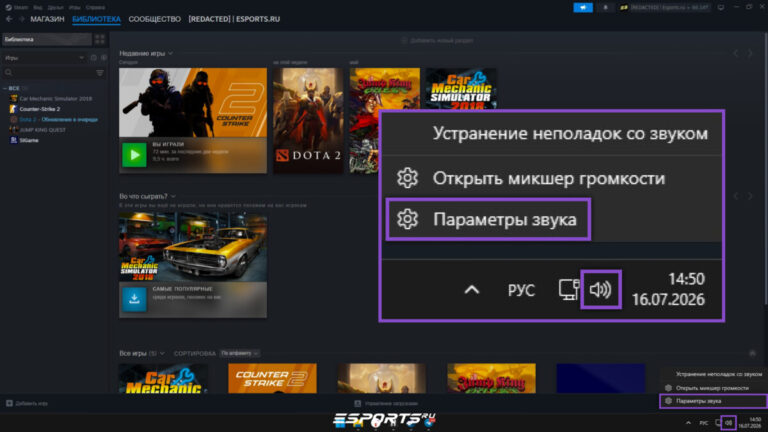Open the [REDACTED] | ESPORTS.RU profile tab

pyautogui.click(x=234, y=19)
